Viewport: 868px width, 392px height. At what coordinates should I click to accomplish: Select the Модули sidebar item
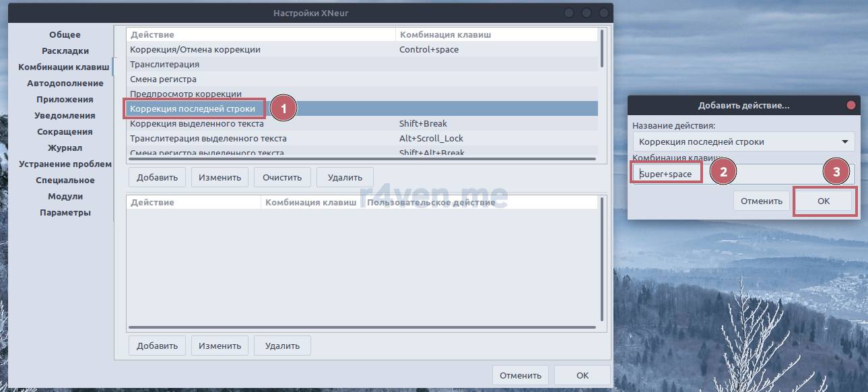[65, 197]
